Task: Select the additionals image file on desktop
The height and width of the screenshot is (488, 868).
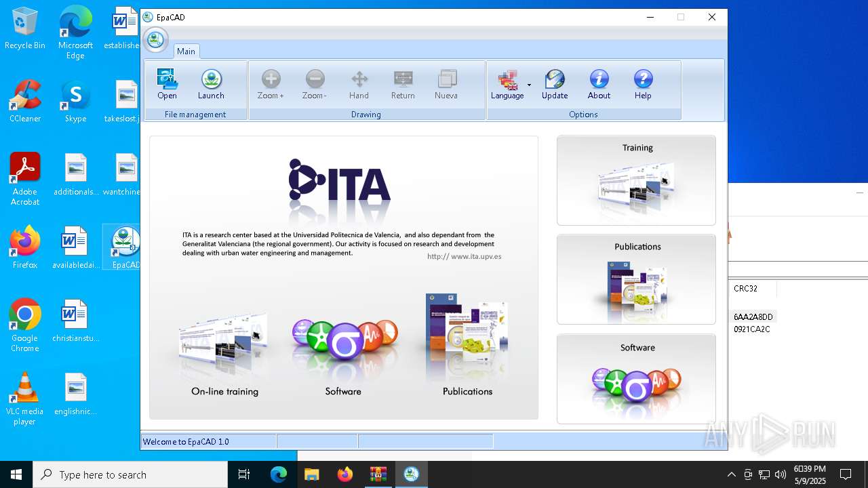Action: [75, 175]
